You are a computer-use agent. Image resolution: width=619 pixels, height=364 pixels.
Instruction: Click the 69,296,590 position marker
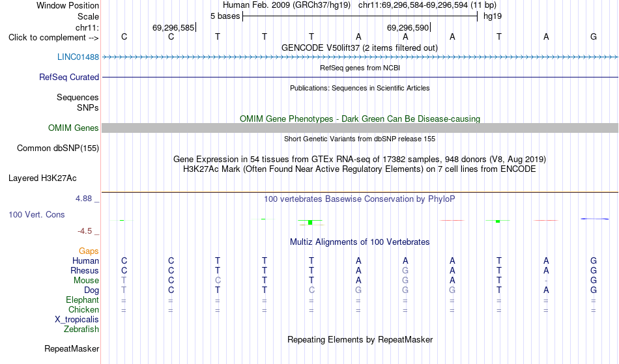408,27
